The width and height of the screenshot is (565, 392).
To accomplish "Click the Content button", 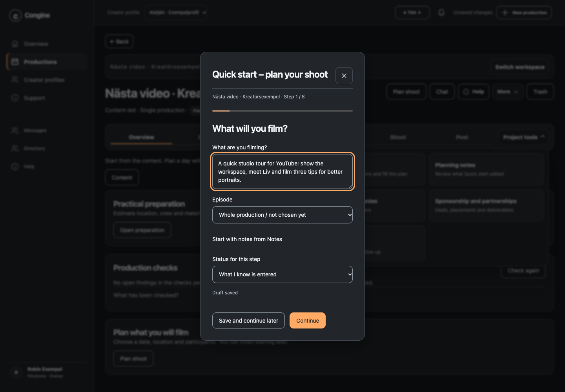I will coord(122,178).
